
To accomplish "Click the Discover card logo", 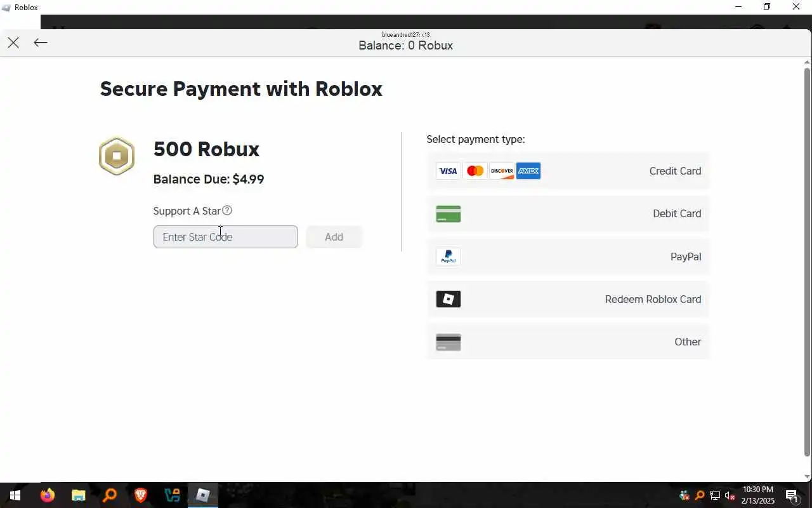I will click(502, 171).
